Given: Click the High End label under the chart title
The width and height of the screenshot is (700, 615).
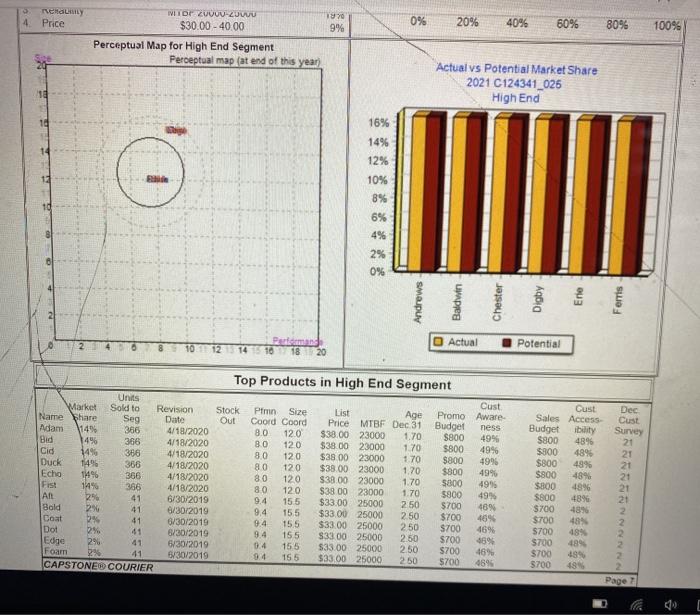Looking at the screenshot, I should [x=516, y=97].
